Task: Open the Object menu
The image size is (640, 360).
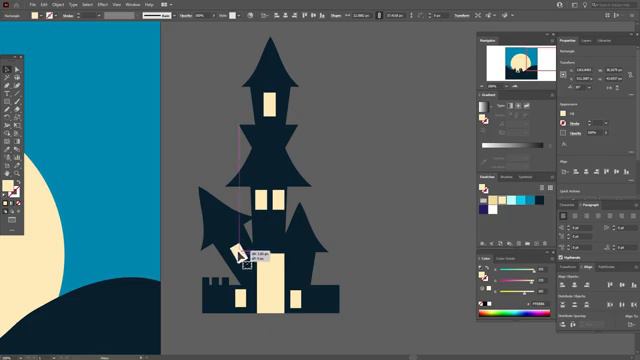Action: pos(58,5)
